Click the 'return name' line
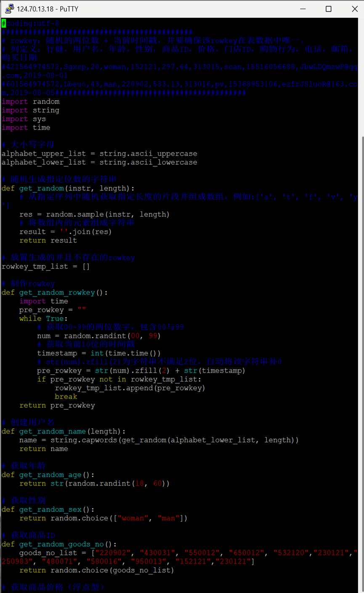364x593 pixels. point(44,449)
